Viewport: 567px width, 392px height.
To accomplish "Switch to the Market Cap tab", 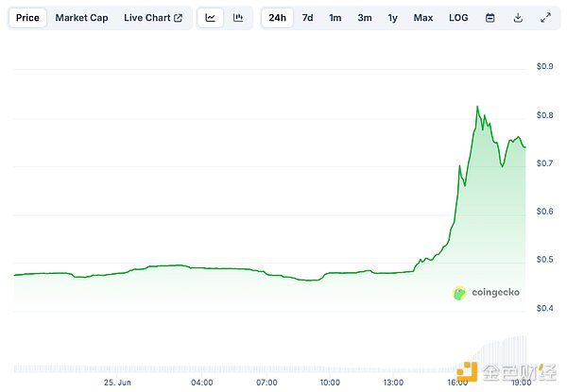I will (80, 18).
